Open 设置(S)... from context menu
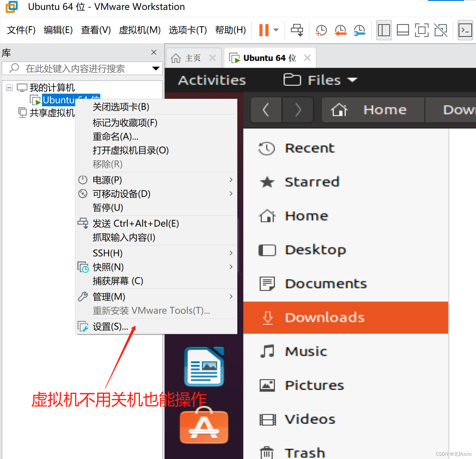The height and width of the screenshot is (459, 476). pos(156,326)
